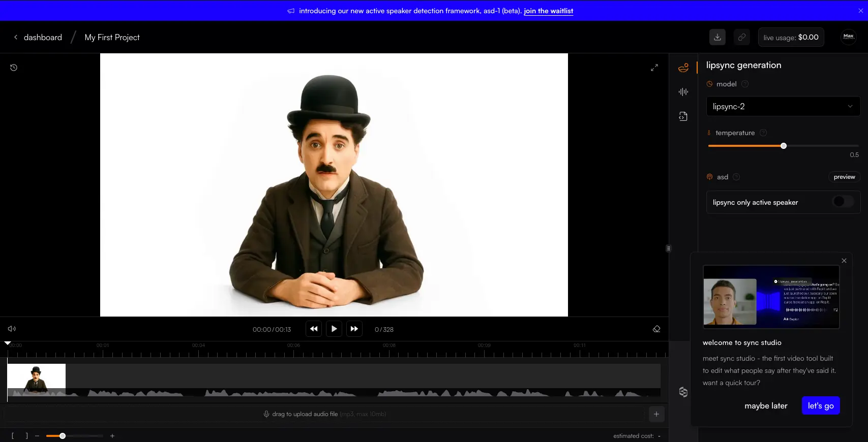Click the audio waveform track

point(334,393)
